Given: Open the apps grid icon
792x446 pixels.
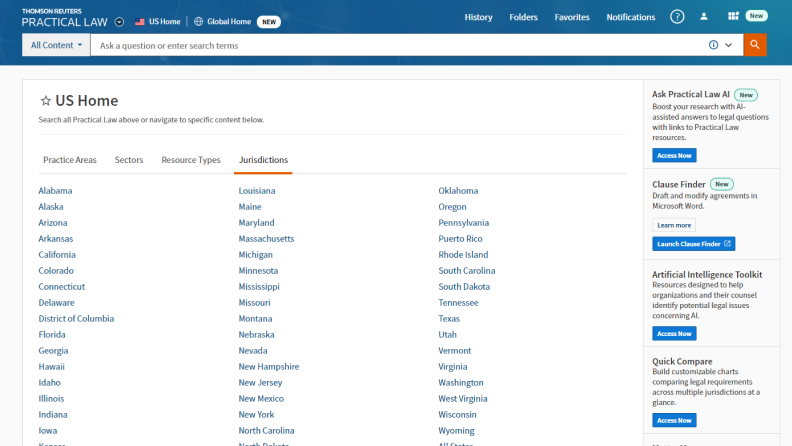Looking at the screenshot, I should coord(733,17).
